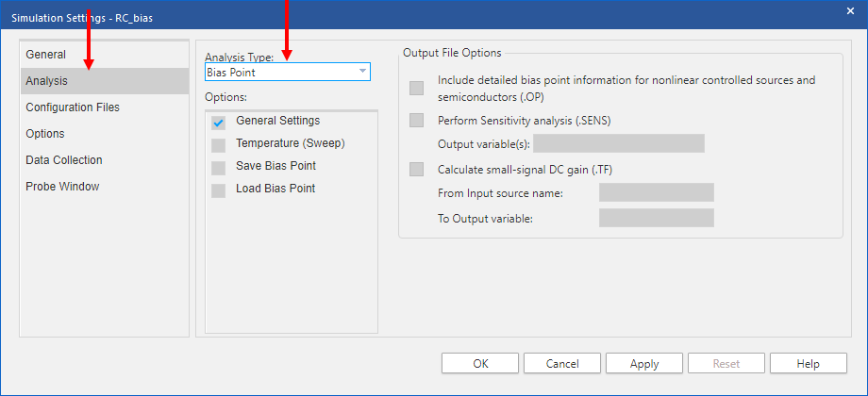The width and height of the screenshot is (868, 396).
Task: Click the OK button
Action: click(x=480, y=363)
